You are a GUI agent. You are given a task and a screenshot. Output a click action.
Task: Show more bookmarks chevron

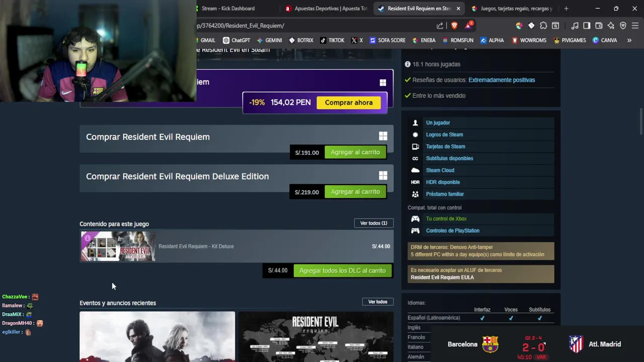629,40
